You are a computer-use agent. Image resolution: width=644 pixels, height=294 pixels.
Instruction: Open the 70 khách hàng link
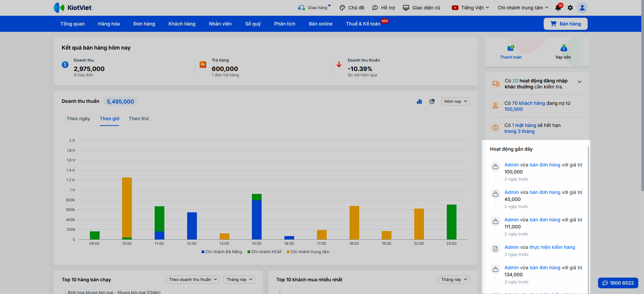tap(528, 103)
